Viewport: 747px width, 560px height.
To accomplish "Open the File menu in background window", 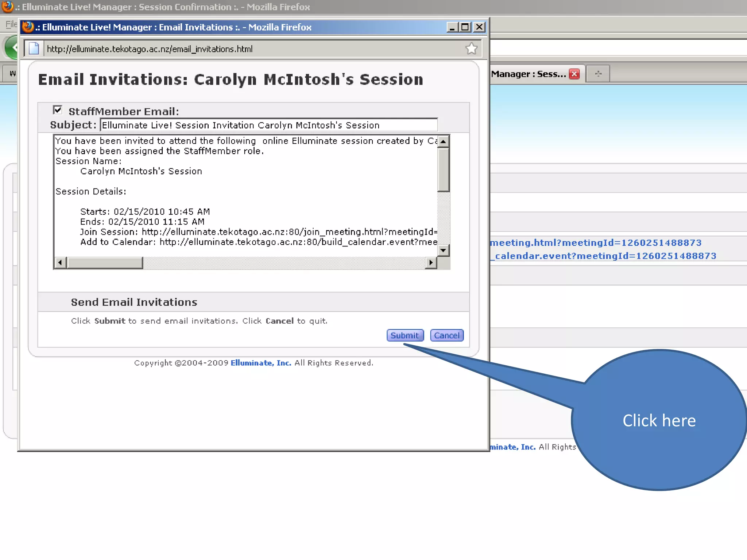I will (x=11, y=24).
